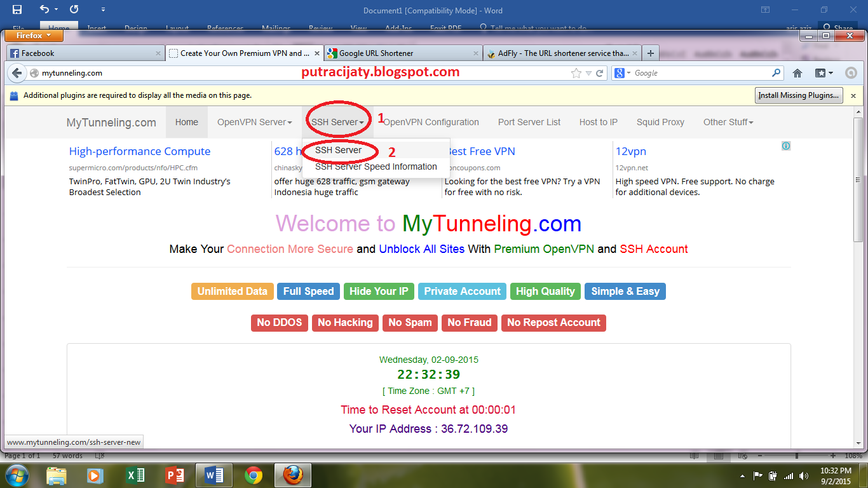The image size is (868, 488).
Task: Bookmark this page with the star icon
Action: [x=576, y=73]
